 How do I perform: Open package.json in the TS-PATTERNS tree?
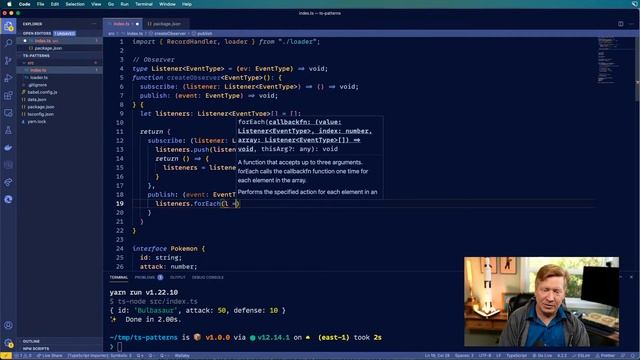tap(60, 107)
